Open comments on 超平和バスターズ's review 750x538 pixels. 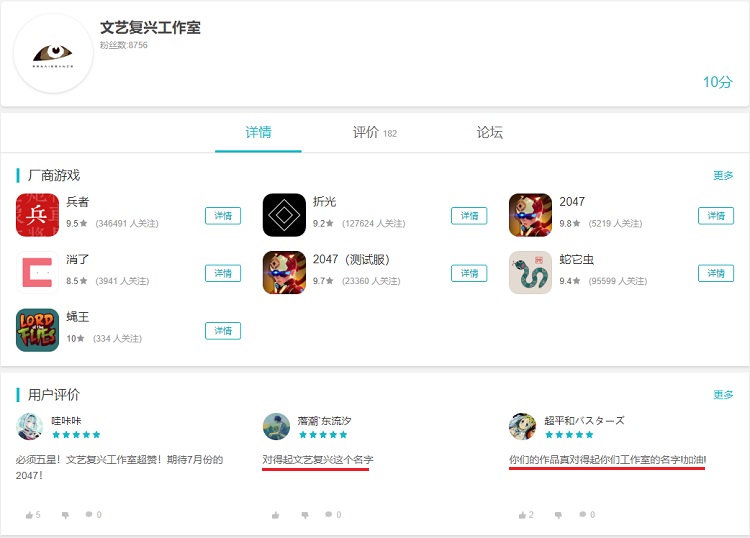pos(583,515)
